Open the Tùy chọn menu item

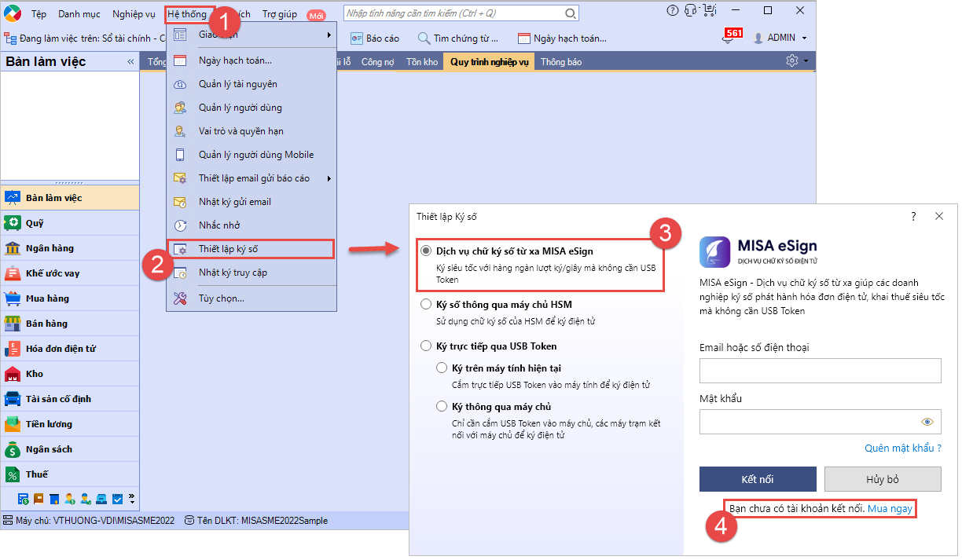(x=219, y=299)
